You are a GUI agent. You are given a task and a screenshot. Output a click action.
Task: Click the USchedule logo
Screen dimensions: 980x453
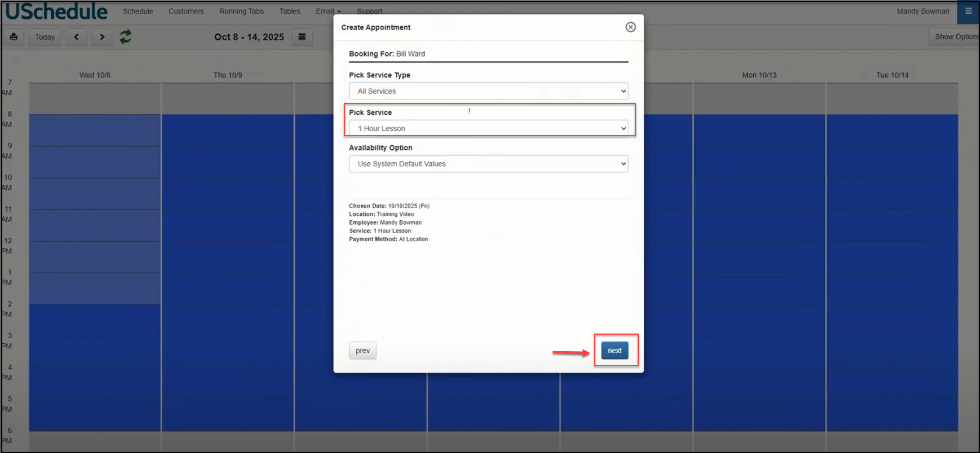[56, 11]
